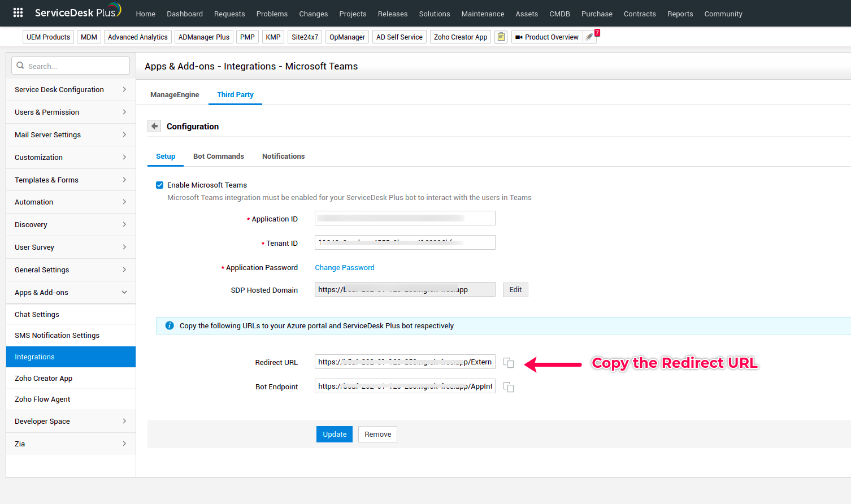Open Zoho Creator App in sidebar
Screen dimensions: 851x504
[71, 379]
